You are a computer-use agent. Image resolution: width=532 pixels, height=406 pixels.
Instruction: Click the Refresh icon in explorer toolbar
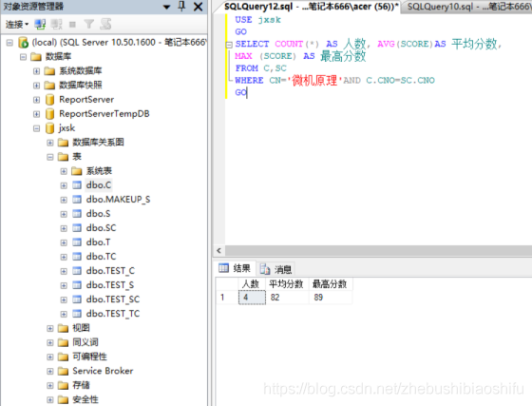(105, 24)
